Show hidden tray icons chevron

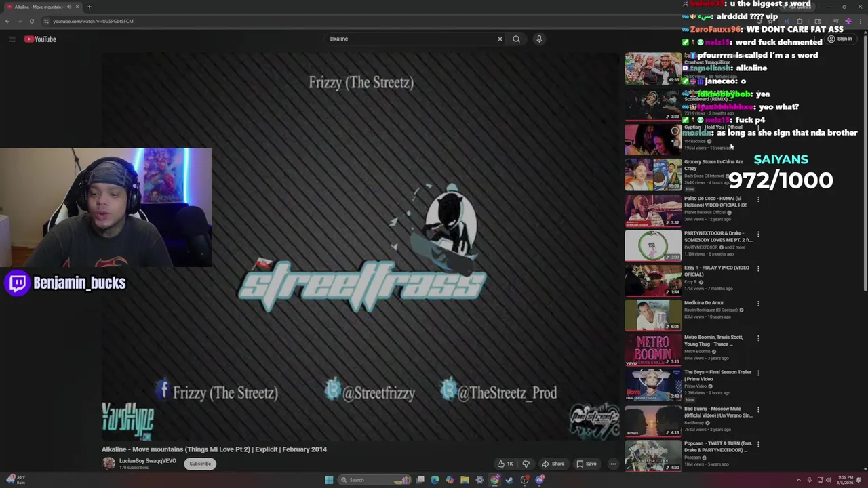798,480
